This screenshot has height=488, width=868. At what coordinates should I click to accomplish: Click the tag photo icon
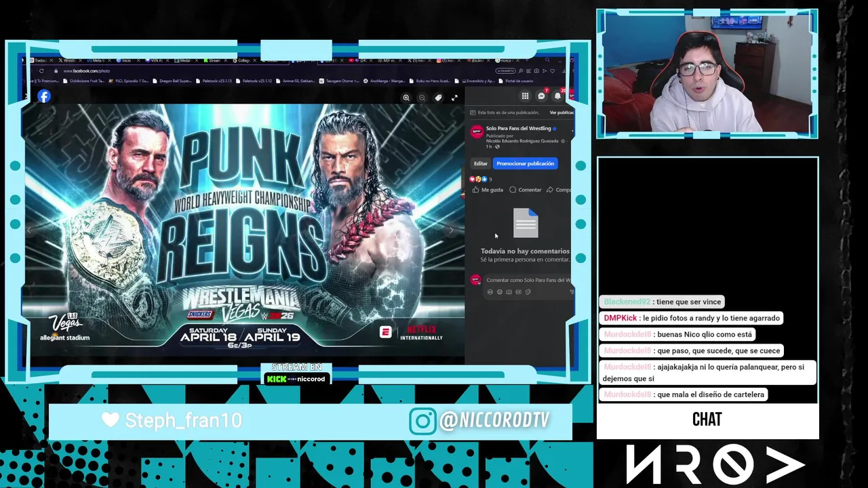click(438, 98)
